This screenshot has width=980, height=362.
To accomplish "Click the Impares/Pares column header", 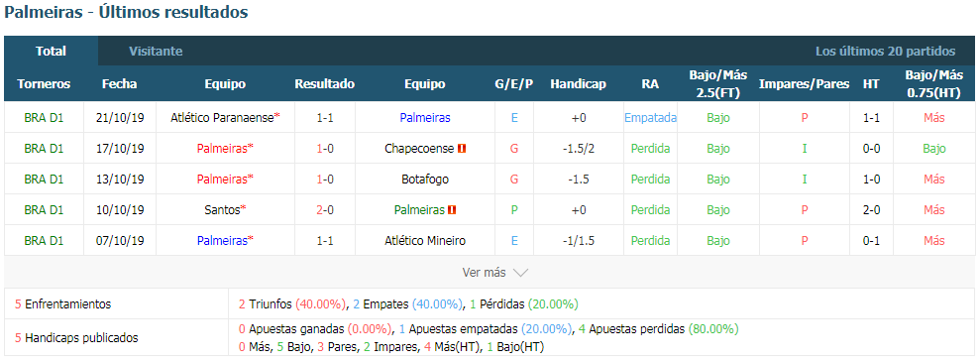I will point(804,83).
